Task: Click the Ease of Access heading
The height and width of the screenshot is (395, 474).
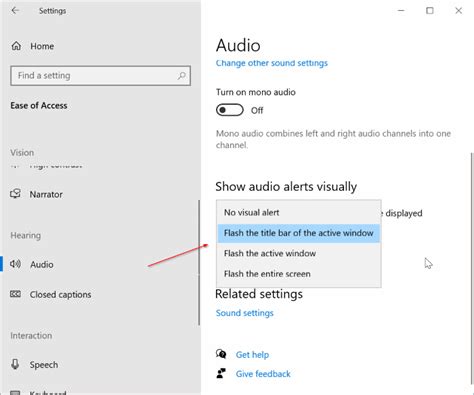Action: [x=39, y=106]
